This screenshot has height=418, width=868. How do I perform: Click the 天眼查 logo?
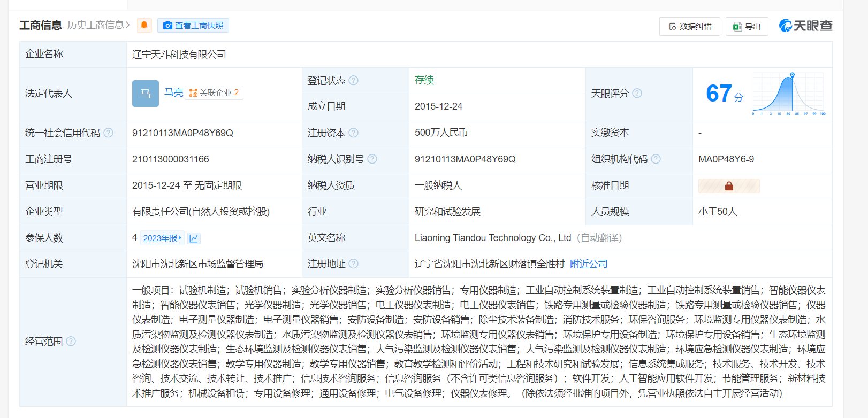pyautogui.click(x=806, y=26)
